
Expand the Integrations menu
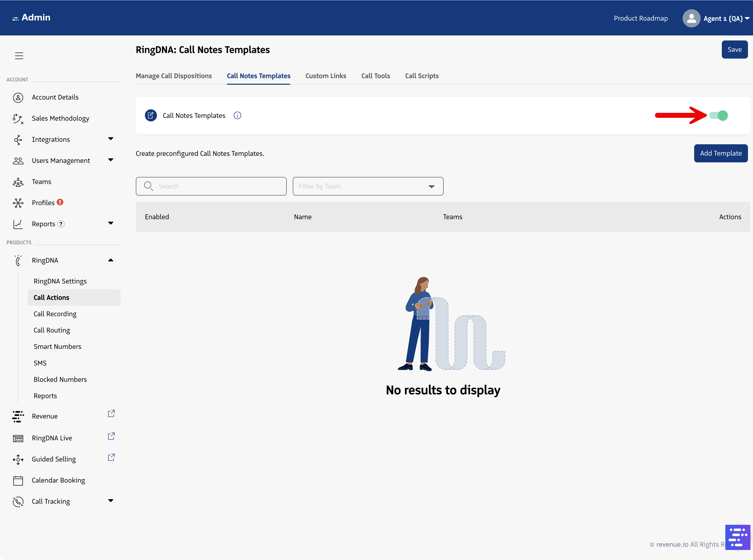(x=111, y=139)
